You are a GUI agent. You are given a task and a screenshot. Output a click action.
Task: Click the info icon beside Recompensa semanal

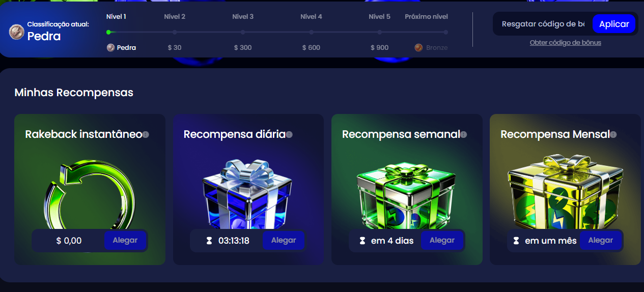click(463, 135)
